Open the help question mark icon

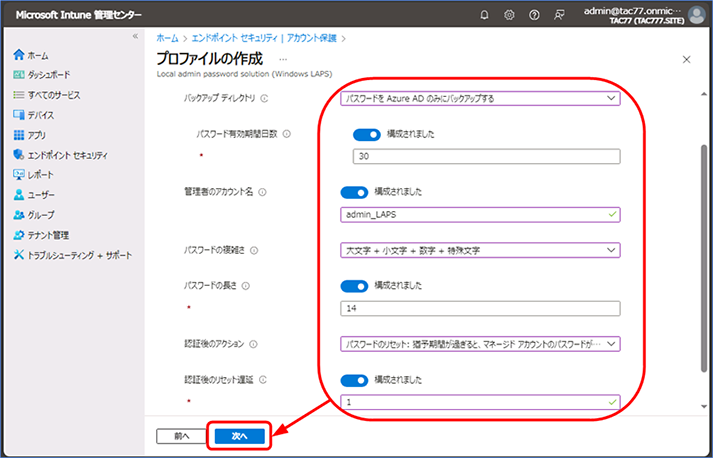point(534,15)
